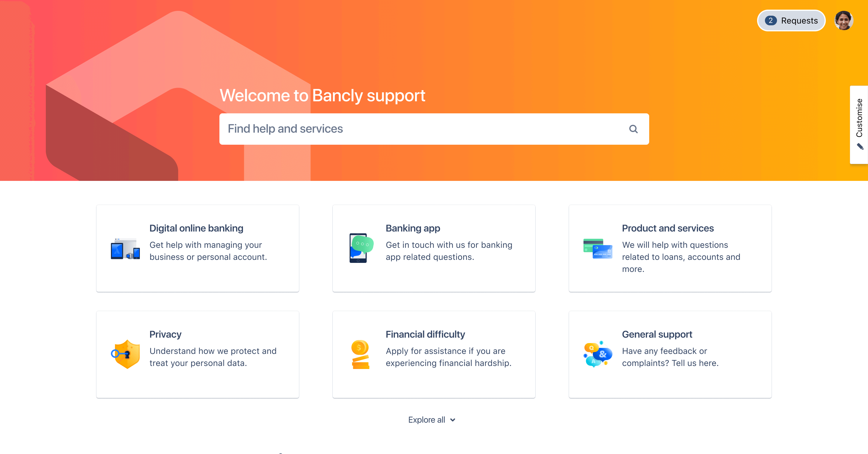Click the Find help and services input field

click(x=434, y=128)
